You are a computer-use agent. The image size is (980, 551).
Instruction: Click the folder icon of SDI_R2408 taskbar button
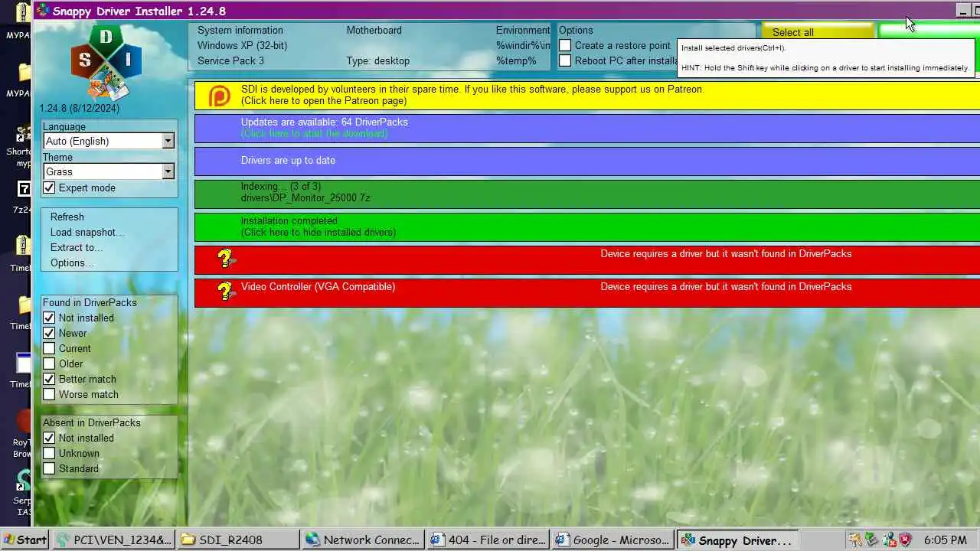[188, 540]
